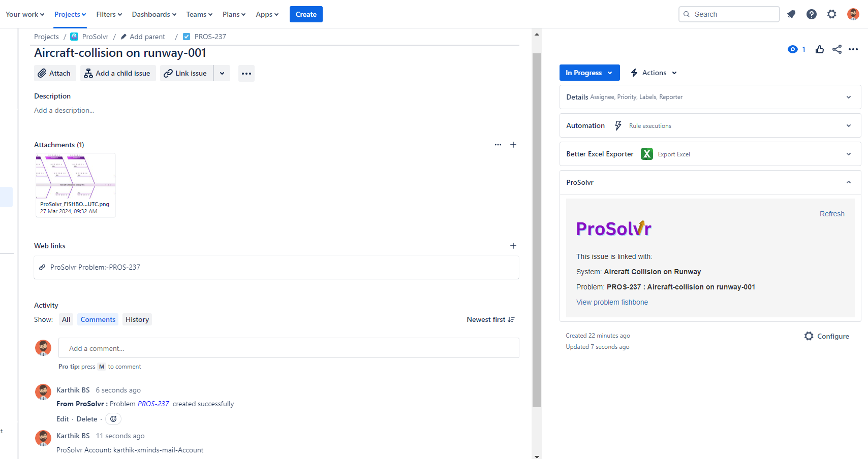Click the issue title Aircraft-collision on runway-001
Screen dimensions: 868x459
click(x=120, y=53)
